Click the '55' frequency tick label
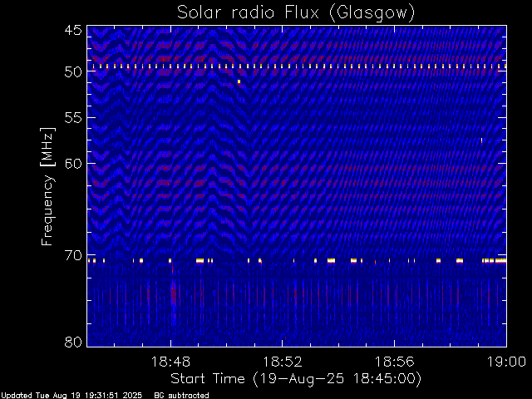This screenshot has height=399, width=532. tap(73, 118)
